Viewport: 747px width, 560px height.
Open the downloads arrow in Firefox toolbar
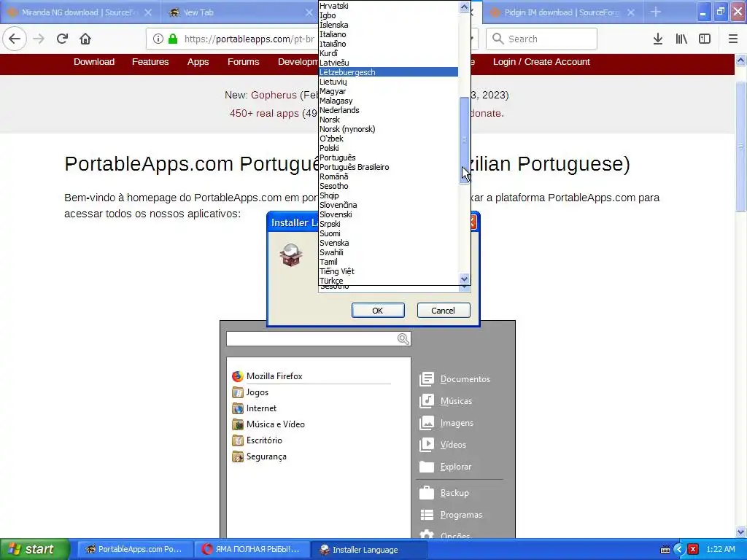[x=658, y=39]
